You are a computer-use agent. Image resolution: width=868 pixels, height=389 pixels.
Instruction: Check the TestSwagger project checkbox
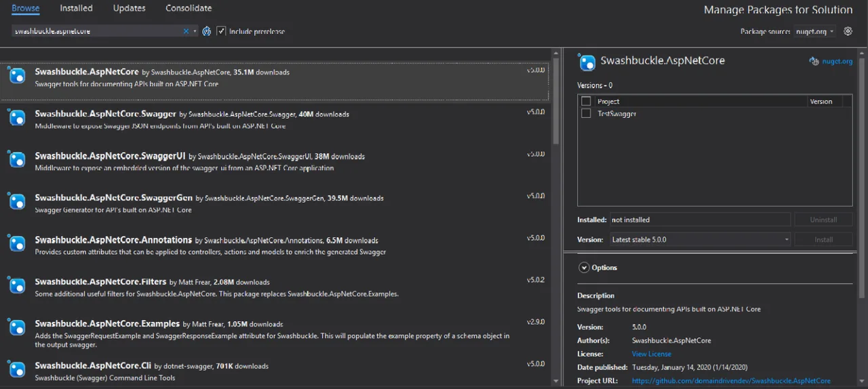[586, 114]
